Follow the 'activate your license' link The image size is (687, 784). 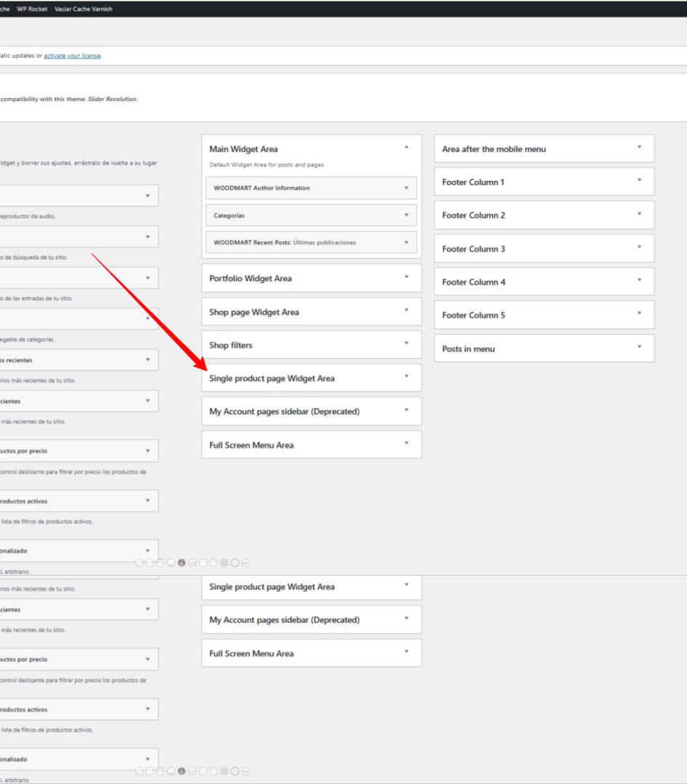coord(72,56)
